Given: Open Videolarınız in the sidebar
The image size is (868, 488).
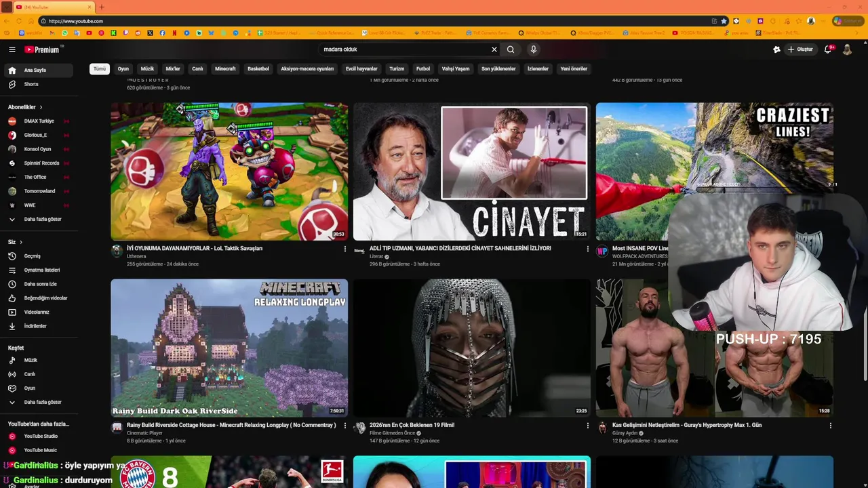Looking at the screenshot, I should pyautogui.click(x=39, y=312).
